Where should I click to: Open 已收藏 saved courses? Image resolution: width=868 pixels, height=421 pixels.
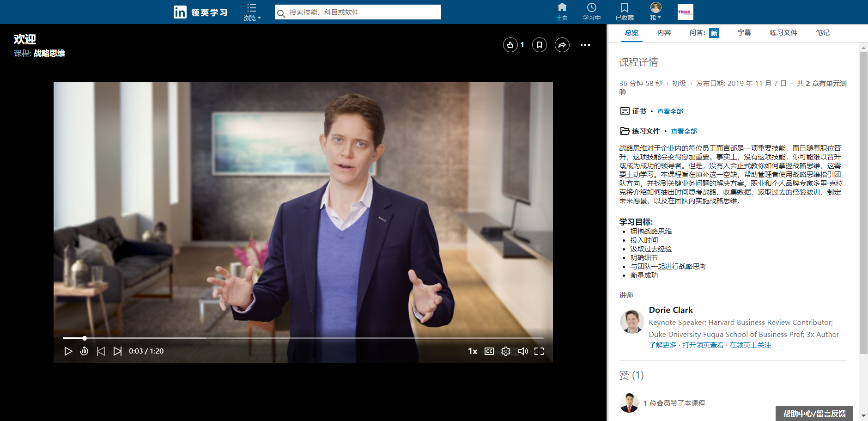click(625, 12)
